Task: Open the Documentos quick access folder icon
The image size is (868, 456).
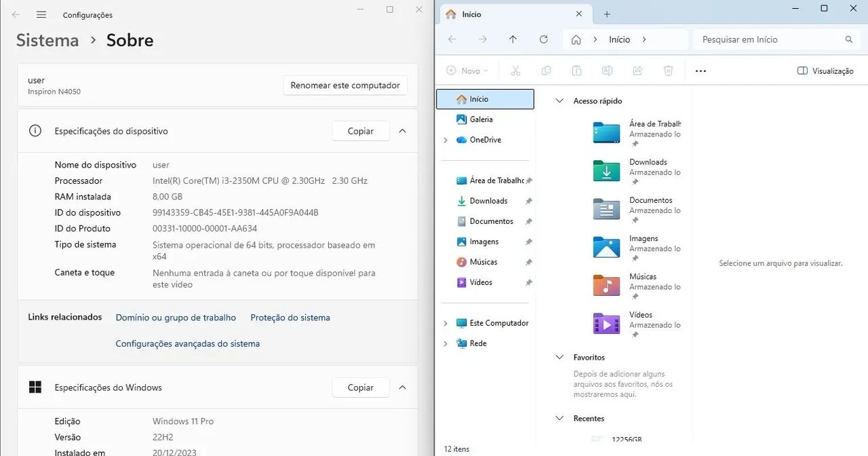Action: point(606,209)
